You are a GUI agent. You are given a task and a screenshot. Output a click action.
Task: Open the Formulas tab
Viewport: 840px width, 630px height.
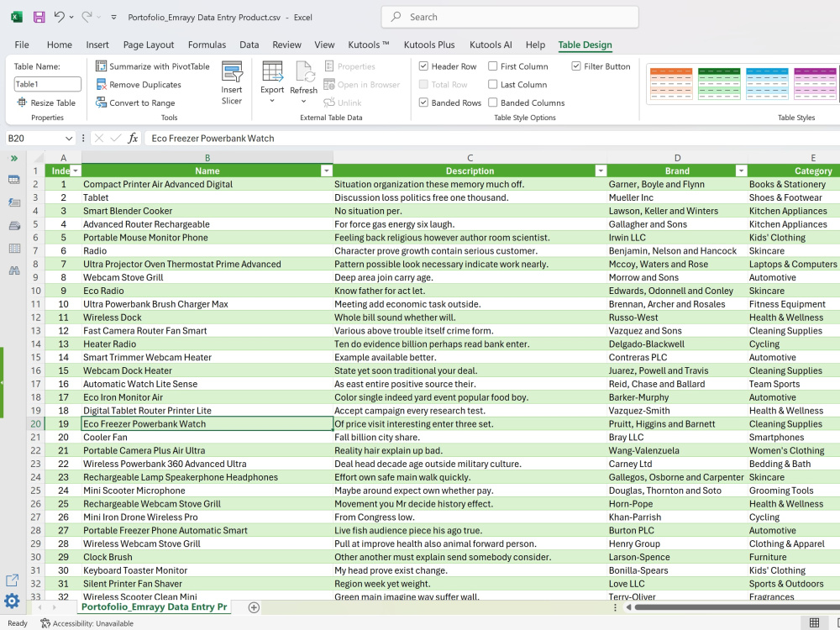(x=207, y=45)
